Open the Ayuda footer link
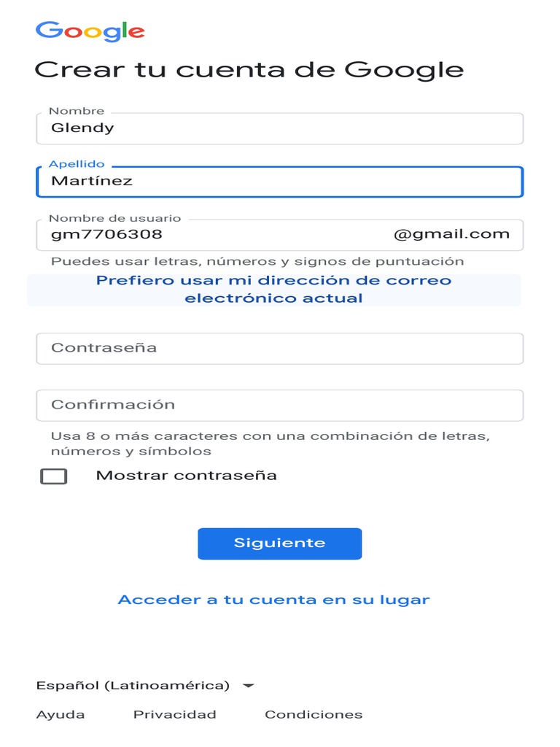 61,715
